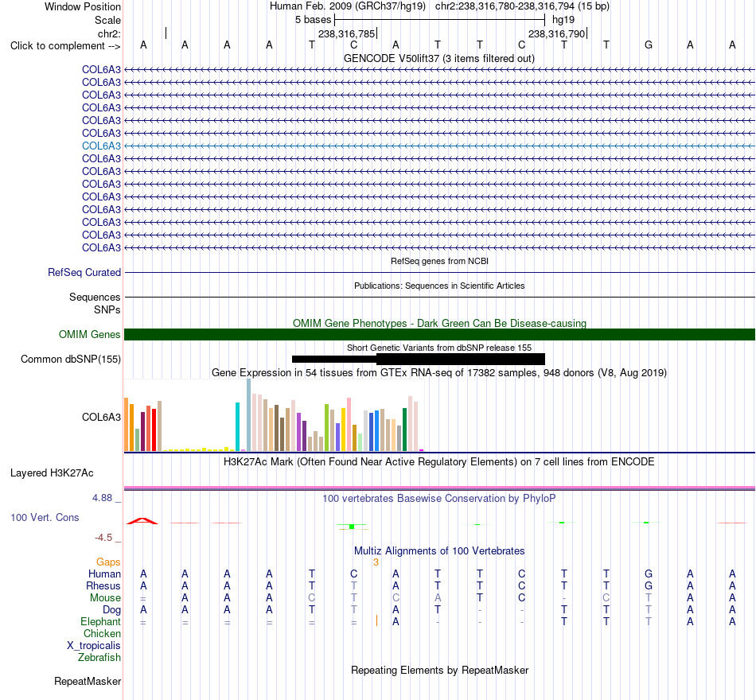Click the 4.88 conservation scale maximum
756x700 pixels.
(102, 497)
